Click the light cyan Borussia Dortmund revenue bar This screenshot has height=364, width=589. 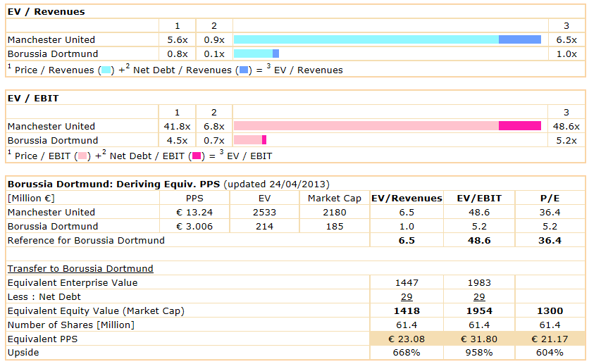pos(253,54)
